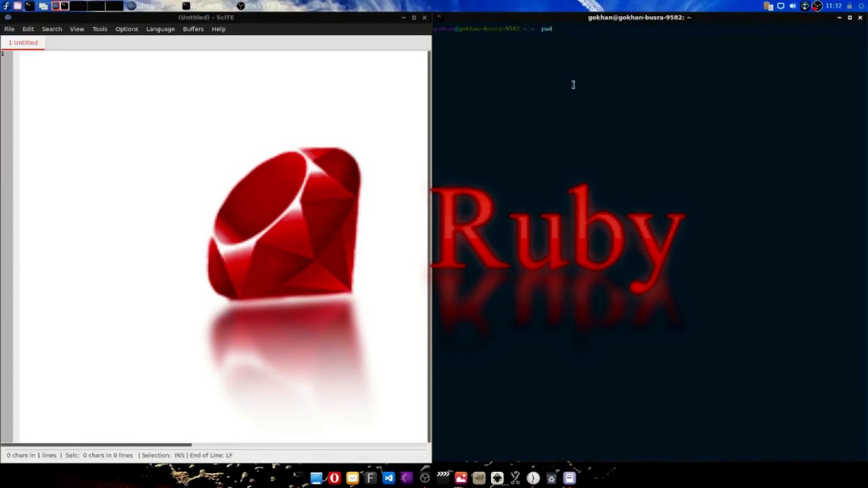Viewport: 868px width, 488px height.
Task: Open the email client dock icon
Action: pos(352,479)
